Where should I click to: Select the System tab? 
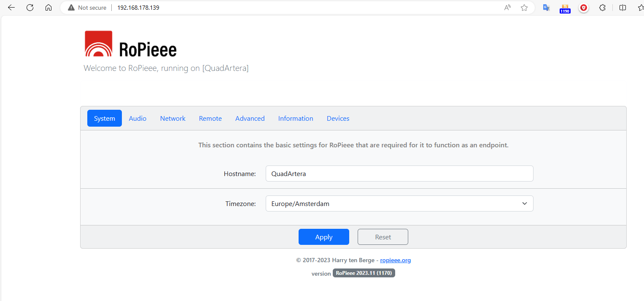point(105,118)
